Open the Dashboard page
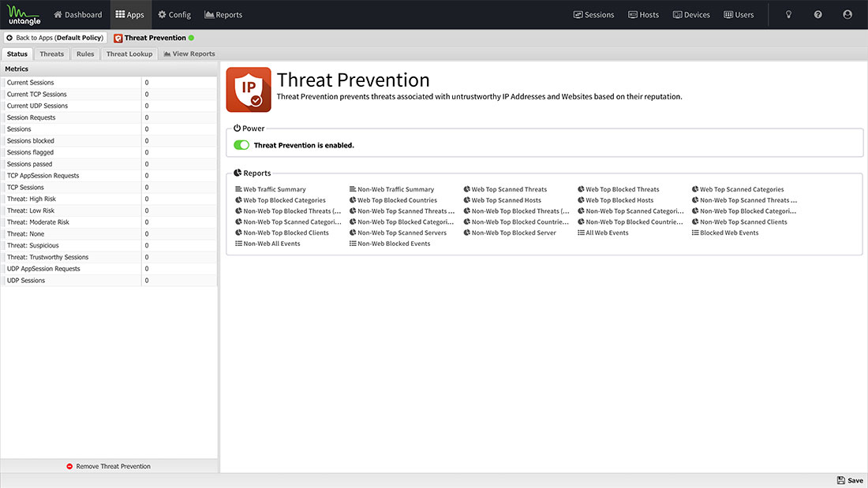The image size is (868, 488). [78, 15]
